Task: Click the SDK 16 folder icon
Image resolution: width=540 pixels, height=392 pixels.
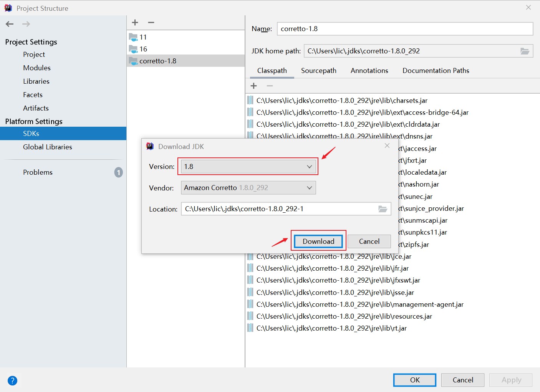Action: (133, 49)
